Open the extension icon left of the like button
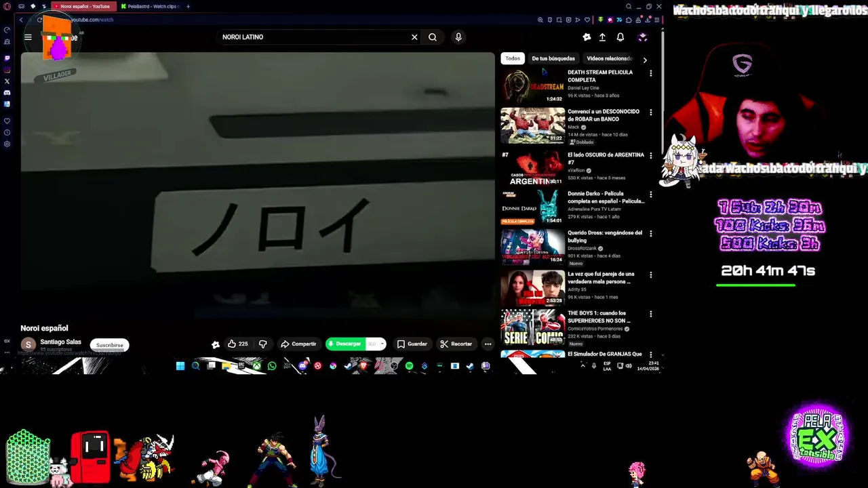 [216, 344]
